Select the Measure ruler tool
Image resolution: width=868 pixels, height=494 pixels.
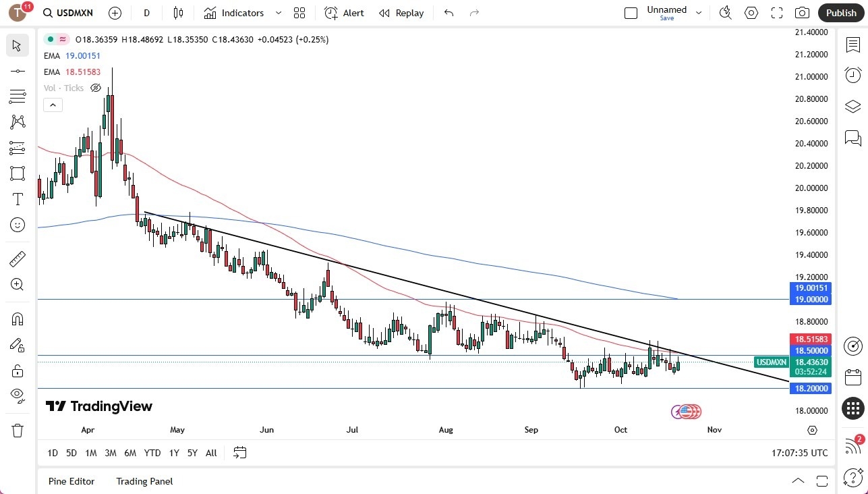pos(18,258)
